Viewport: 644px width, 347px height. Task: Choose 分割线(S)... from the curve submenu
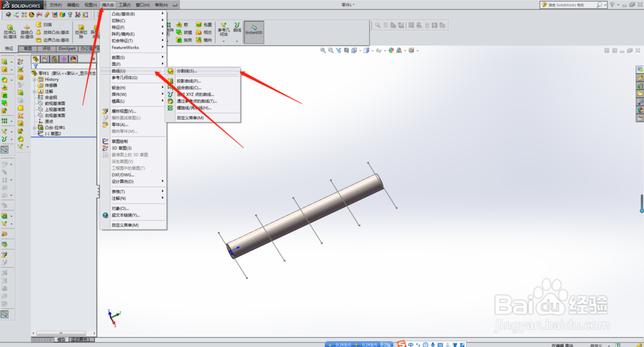pyautogui.click(x=203, y=71)
